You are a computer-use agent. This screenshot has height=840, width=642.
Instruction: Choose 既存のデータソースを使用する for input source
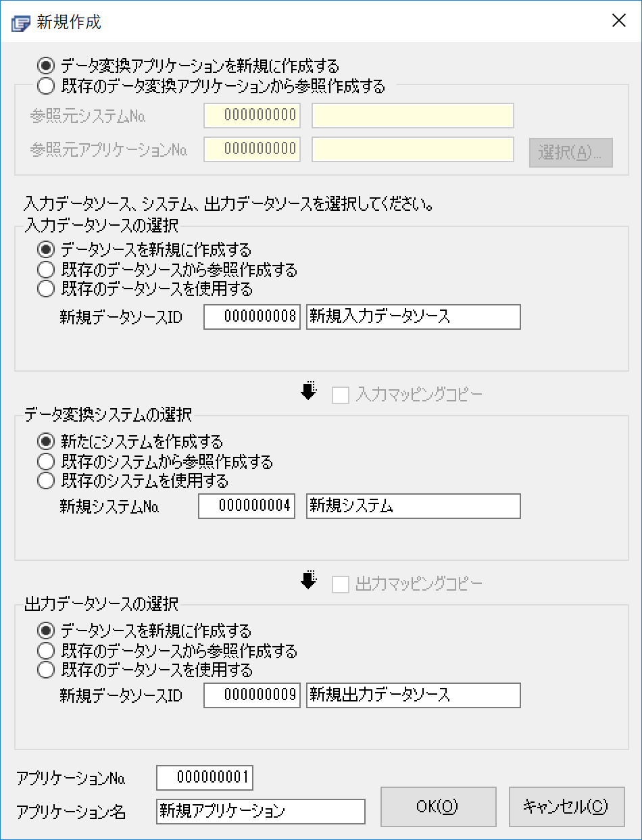pos(46,289)
